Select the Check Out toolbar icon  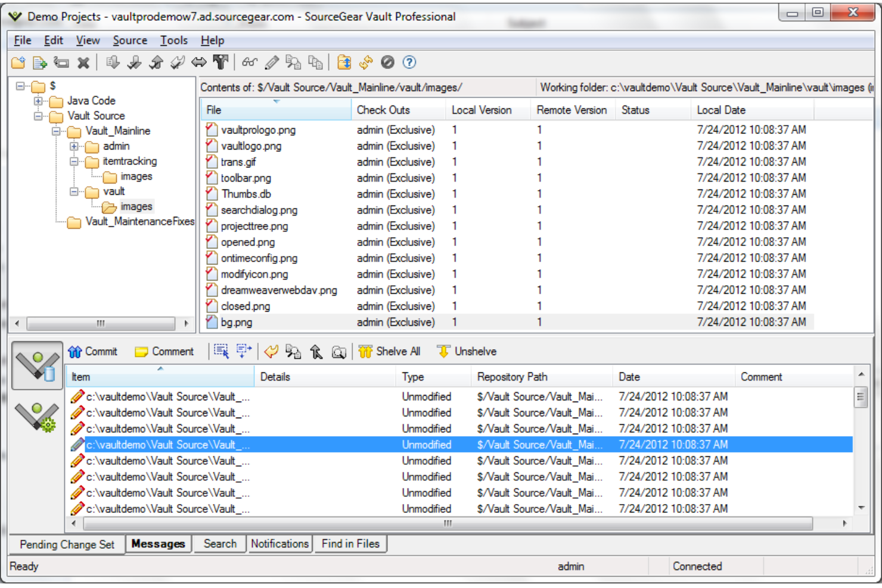click(x=135, y=63)
